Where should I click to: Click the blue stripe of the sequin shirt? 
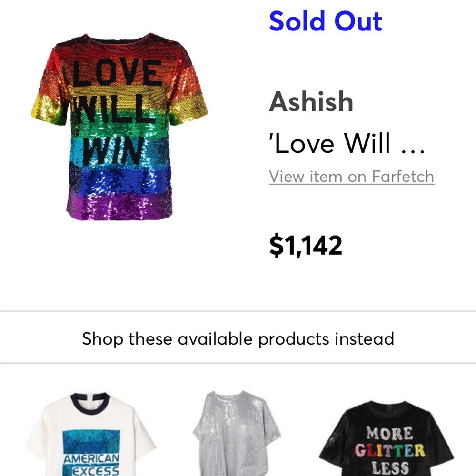120,178
